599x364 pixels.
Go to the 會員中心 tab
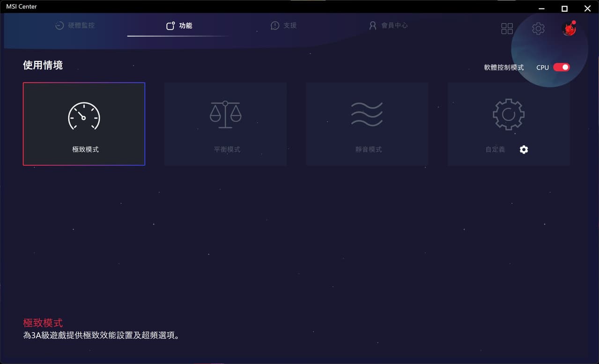(x=388, y=25)
